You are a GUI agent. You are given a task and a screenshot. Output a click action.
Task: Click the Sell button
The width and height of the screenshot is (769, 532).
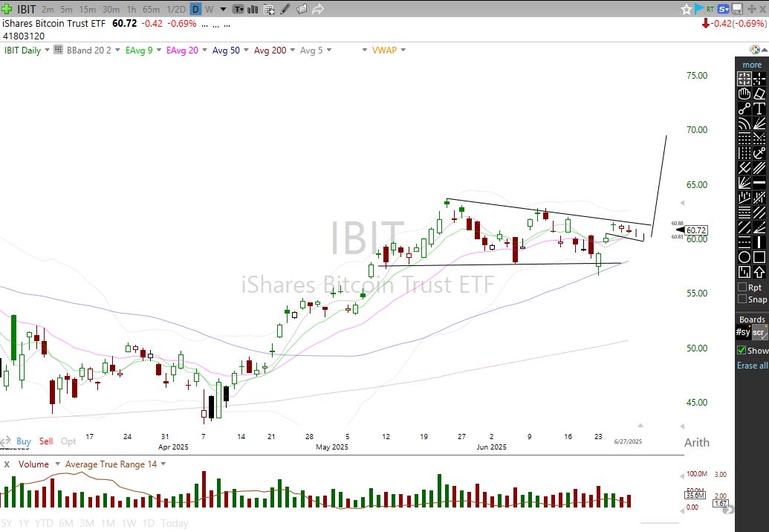(x=46, y=441)
